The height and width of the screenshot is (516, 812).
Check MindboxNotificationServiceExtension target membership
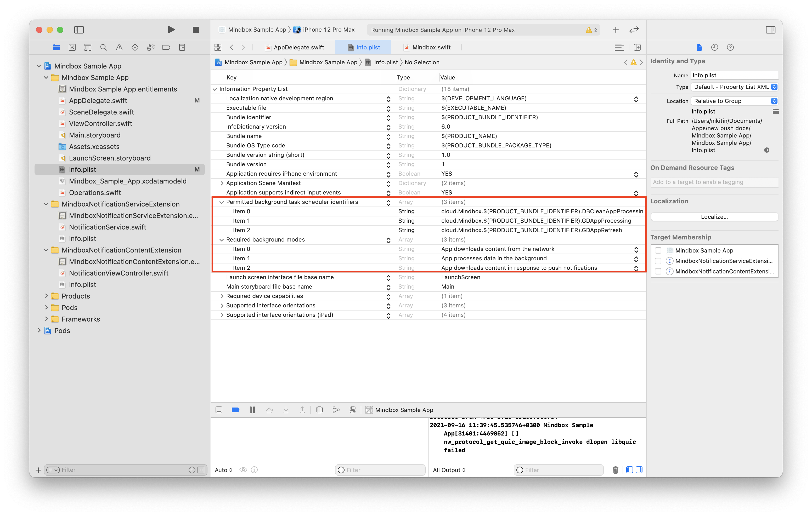[x=658, y=261]
